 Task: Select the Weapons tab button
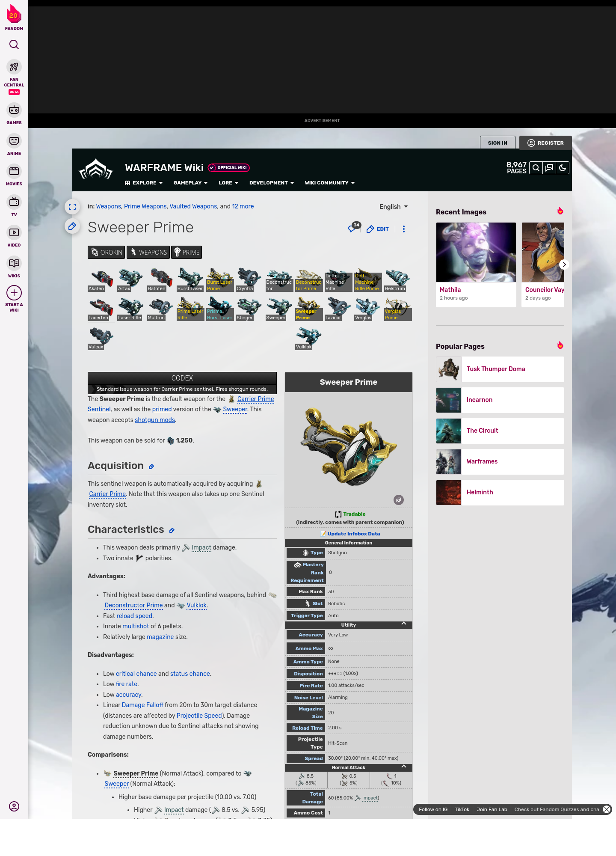[x=148, y=253]
